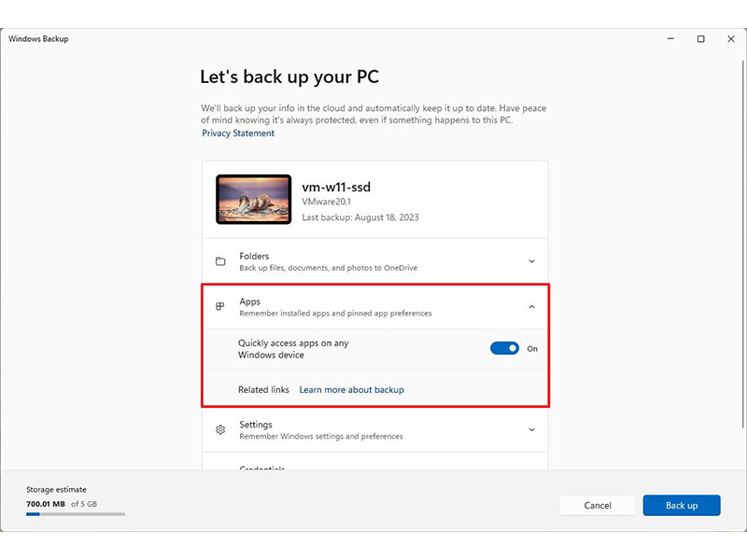Click 'Remember Windows settings and preferences' text
Image resolution: width=747 pixels, height=560 pixels.
(321, 436)
